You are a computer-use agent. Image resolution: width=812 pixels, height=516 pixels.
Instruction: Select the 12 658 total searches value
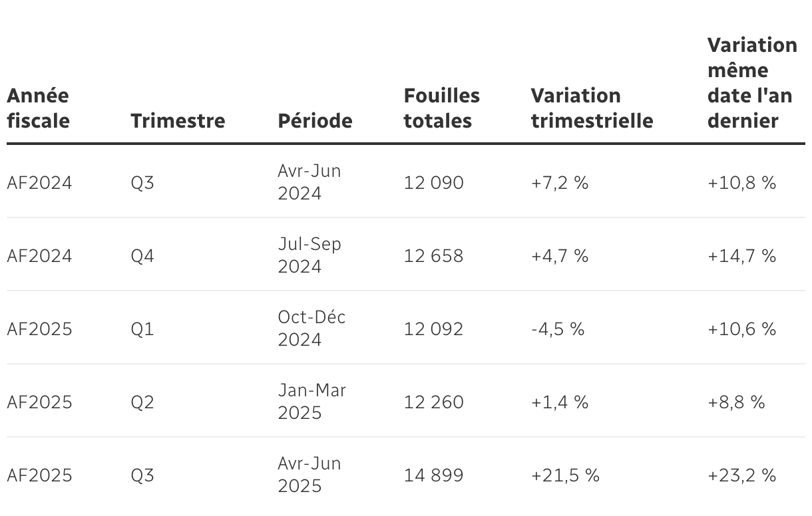[x=433, y=256]
